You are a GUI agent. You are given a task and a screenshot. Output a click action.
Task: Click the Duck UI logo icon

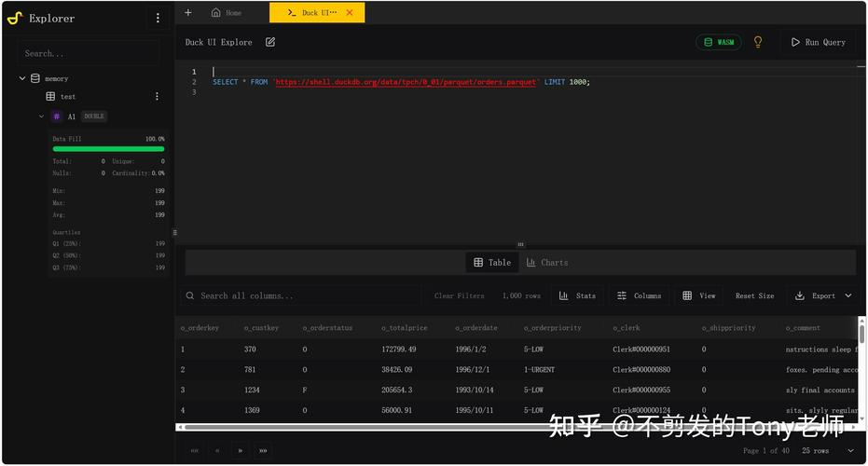[15, 19]
